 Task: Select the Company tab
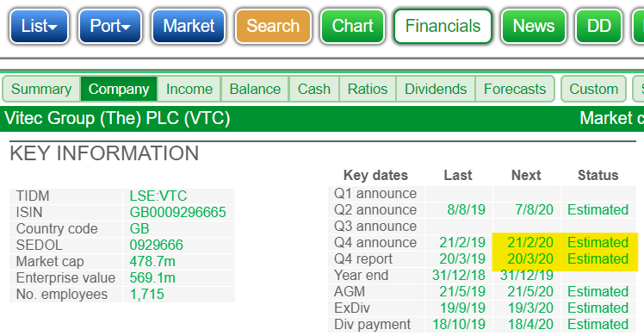click(119, 89)
